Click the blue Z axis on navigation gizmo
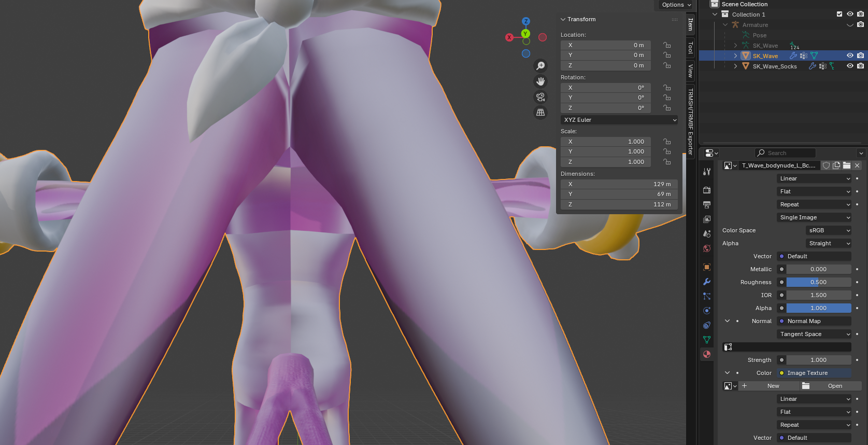 point(526,21)
